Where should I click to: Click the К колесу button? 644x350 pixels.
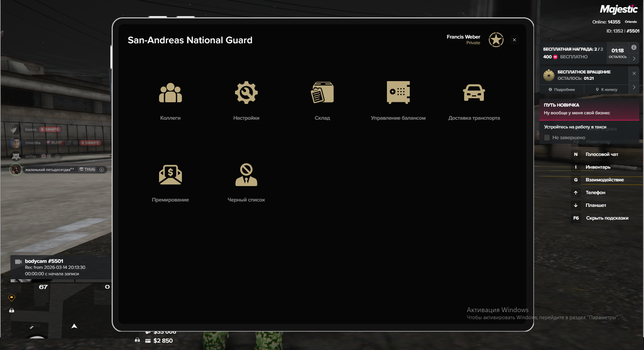(x=606, y=90)
